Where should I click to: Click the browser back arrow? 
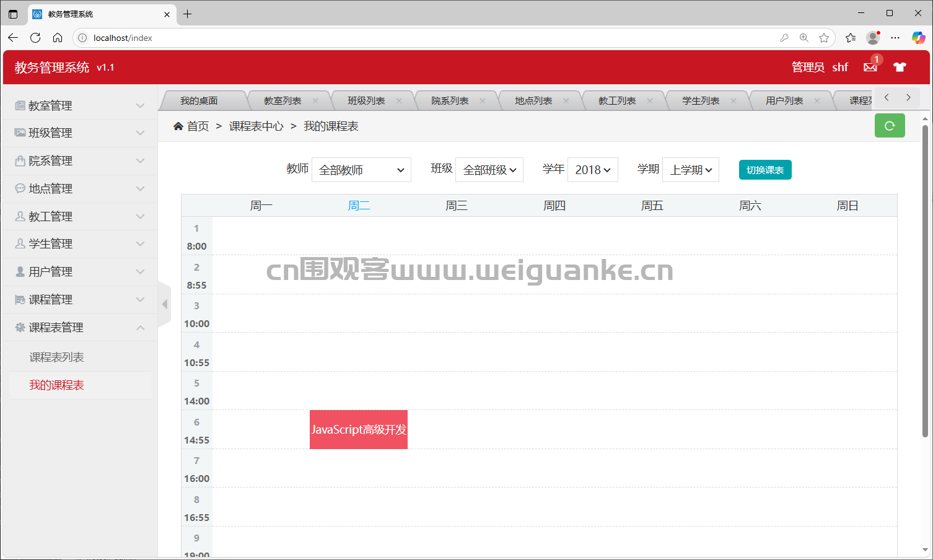13,38
